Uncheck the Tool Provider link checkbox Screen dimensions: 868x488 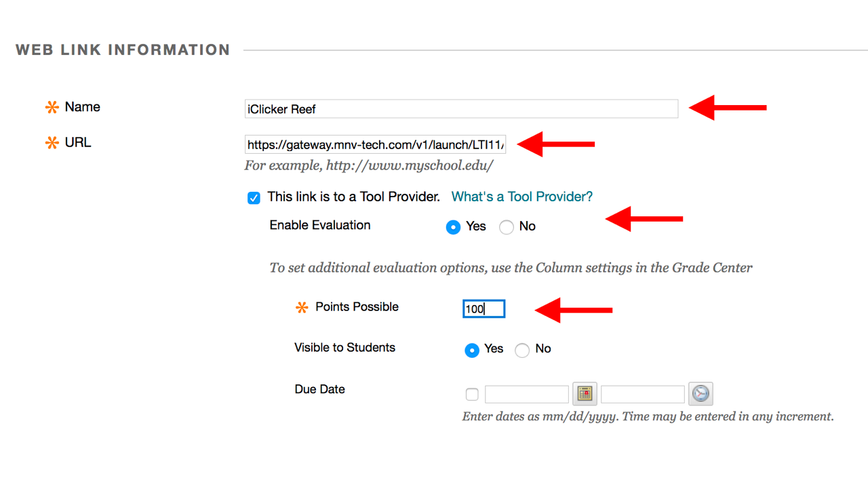click(254, 198)
